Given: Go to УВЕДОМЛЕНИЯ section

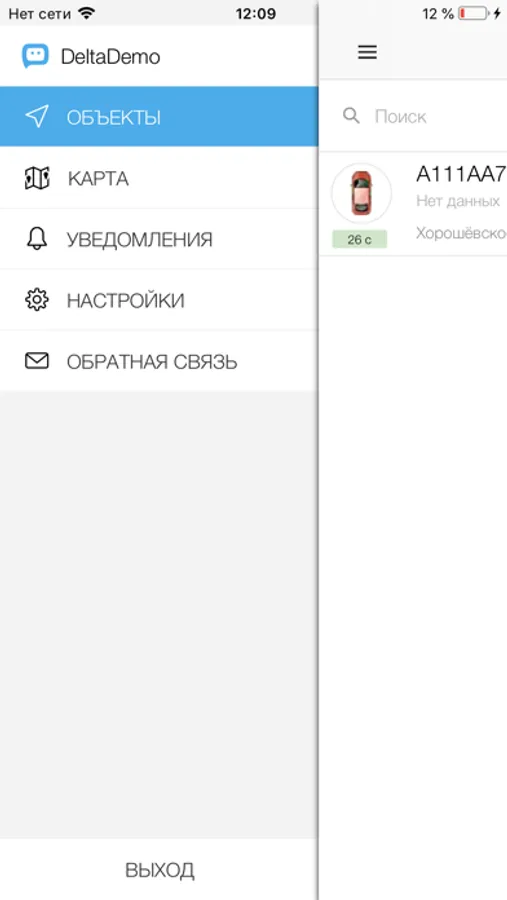Looking at the screenshot, I should [x=159, y=239].
